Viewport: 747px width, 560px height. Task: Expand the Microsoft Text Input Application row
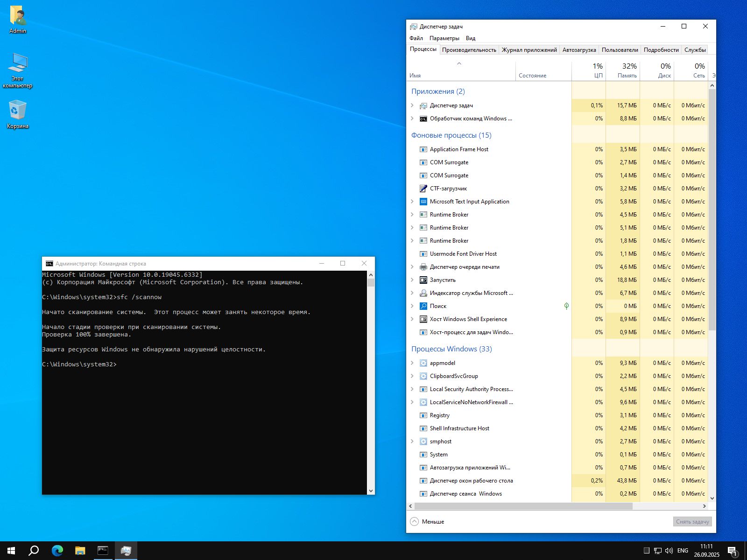412,202
